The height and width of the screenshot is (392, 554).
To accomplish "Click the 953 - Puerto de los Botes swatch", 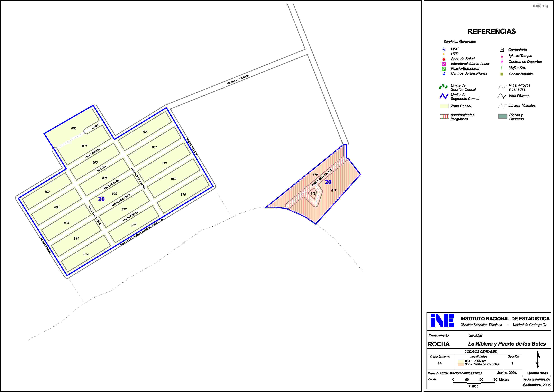I will [461, 365].
